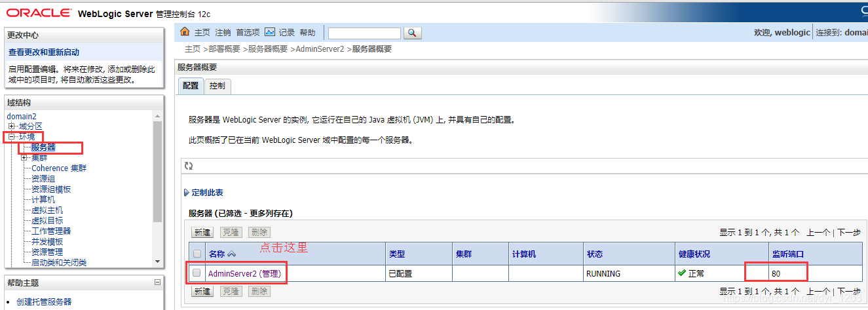Click 主页 in top toolbar
868x310 pixels.
coord(202,33)
